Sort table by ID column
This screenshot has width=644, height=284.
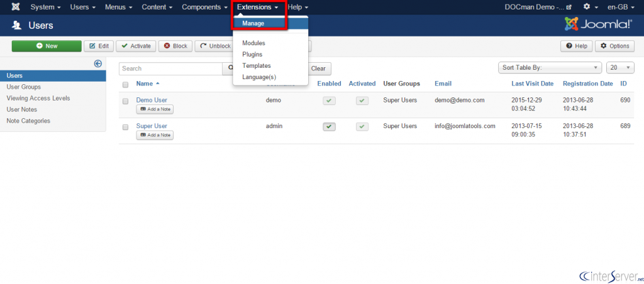(x=623, y=84)
